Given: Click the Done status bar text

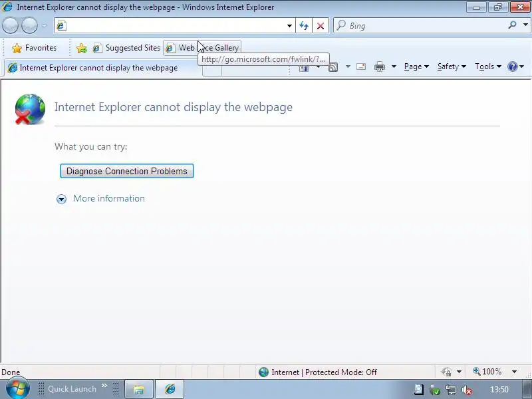Looking at the screenshot, I should tap(11, 372).
